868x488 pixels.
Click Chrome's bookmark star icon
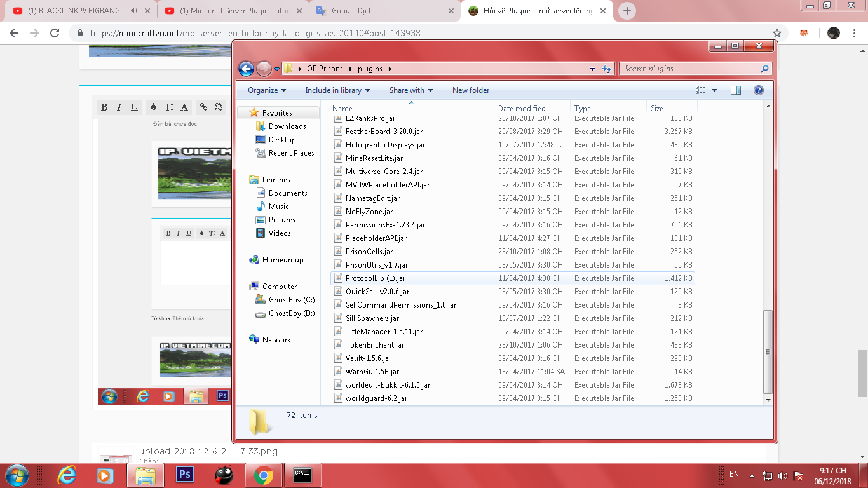(x=776, y=33)
